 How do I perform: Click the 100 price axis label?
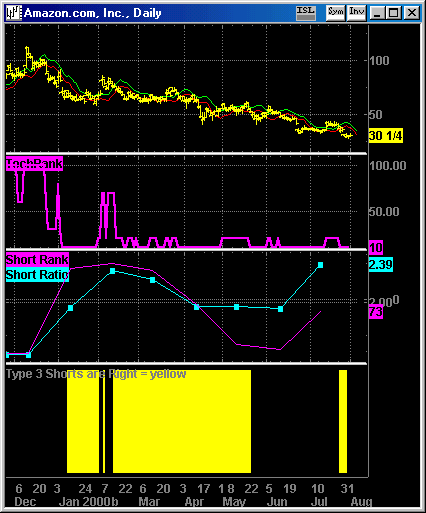(x=379, y=61)
